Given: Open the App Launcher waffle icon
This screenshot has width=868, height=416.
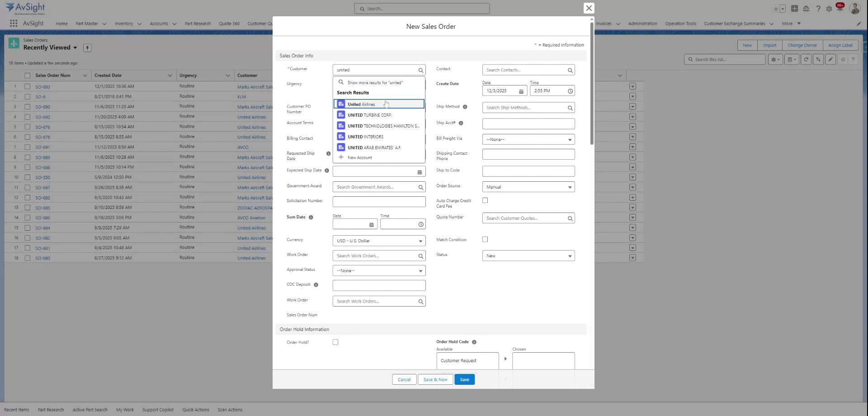Looking at the screenshot, I should (13, 23).
